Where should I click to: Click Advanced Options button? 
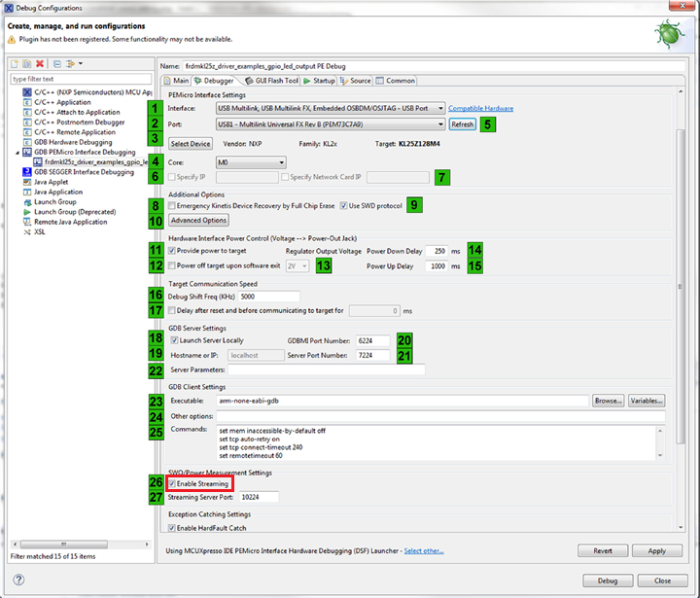click(x=198, y=220)
